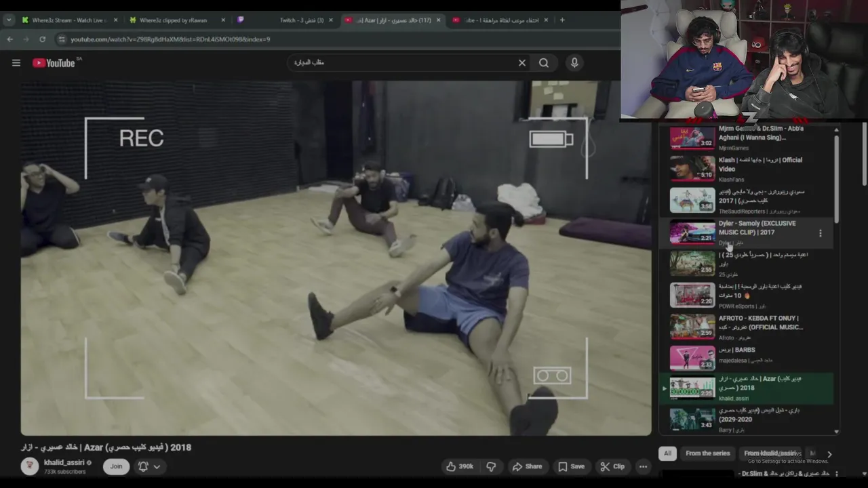Select currently playing Azar 2018 playlist item
The height and width of the screenshot is (488, 868).
tap(747, 388)
